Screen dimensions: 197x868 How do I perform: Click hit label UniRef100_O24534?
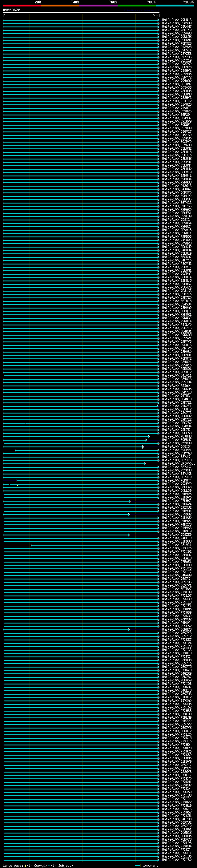(x=177, y=304)
